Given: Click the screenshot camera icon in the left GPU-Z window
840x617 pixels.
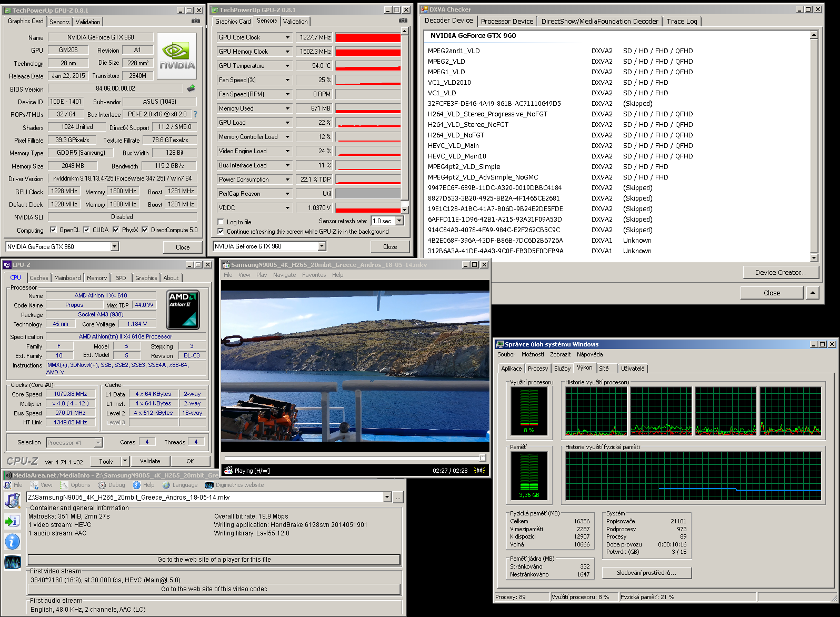Looking at the screenshot, I should point(196,21).
